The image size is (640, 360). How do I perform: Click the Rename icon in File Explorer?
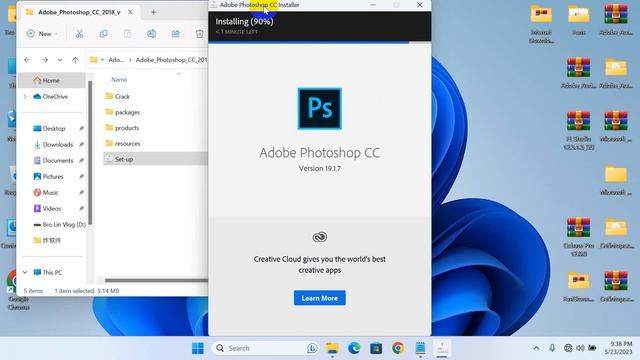[x=151, y=34]
